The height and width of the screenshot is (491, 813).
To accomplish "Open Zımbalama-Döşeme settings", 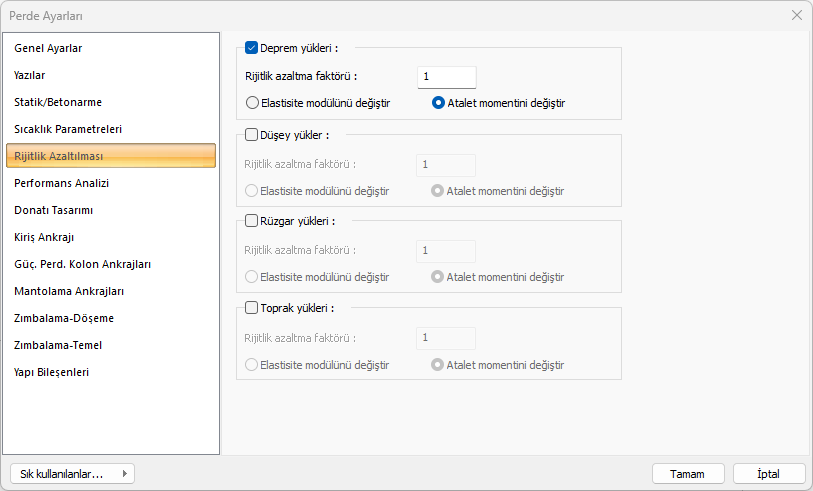I will click(64, 318).
